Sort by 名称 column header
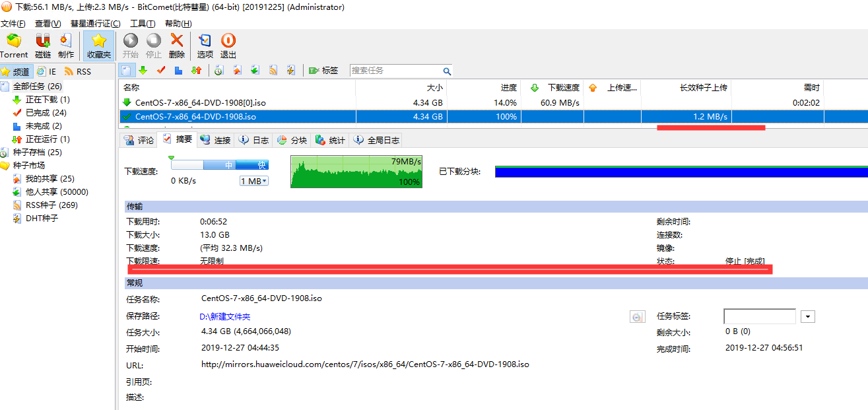 click(237, 88)
